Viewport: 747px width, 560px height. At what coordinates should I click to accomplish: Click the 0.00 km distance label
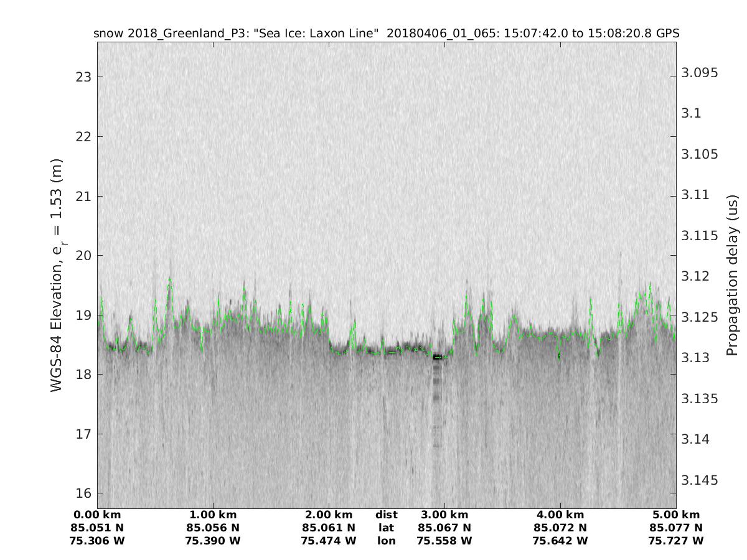pos(98,515)
